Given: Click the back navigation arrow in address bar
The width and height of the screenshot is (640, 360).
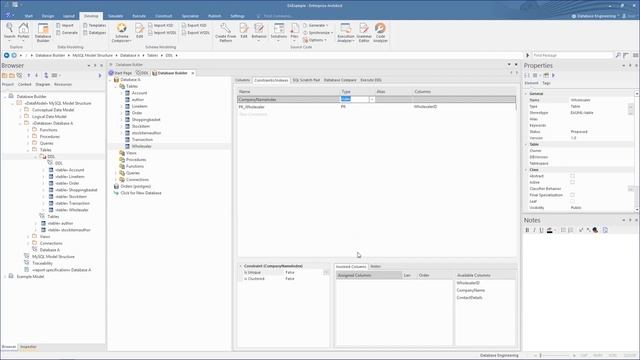Looking at the screenshot, I should click(x=7, y=55).
